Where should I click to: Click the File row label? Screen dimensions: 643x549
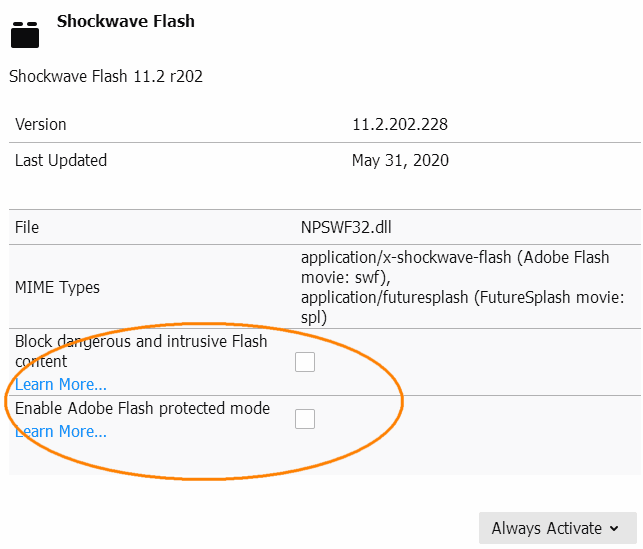click(27, 227)
